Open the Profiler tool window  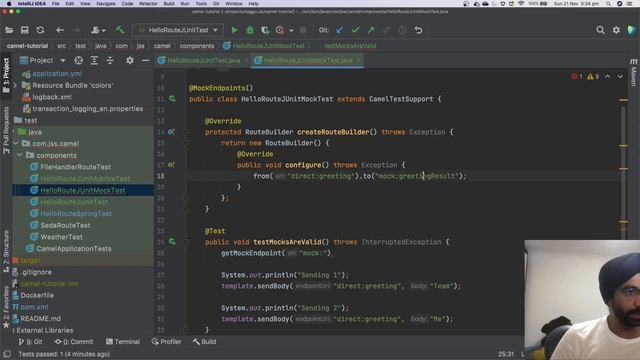pos(167,342)
